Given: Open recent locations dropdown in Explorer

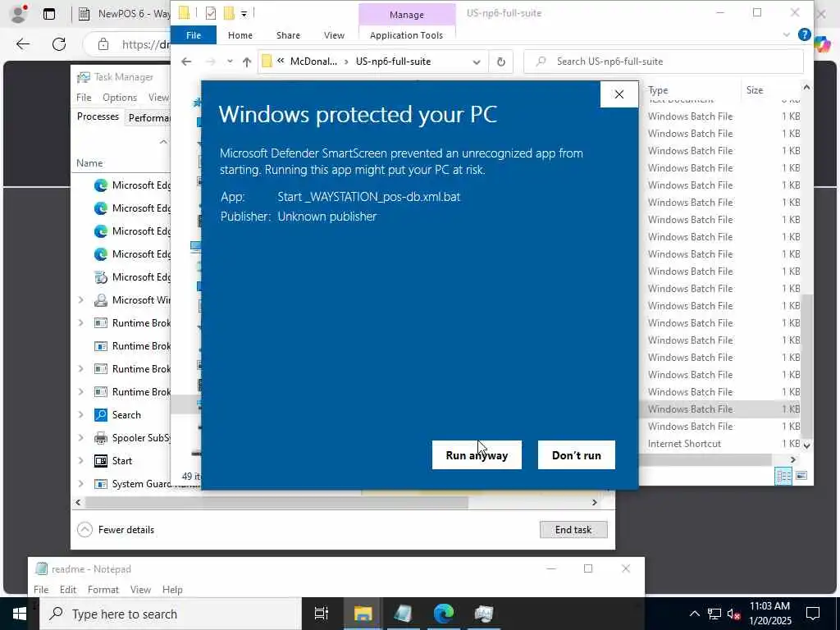Looking at the screenshot, I should click(230, 62).
